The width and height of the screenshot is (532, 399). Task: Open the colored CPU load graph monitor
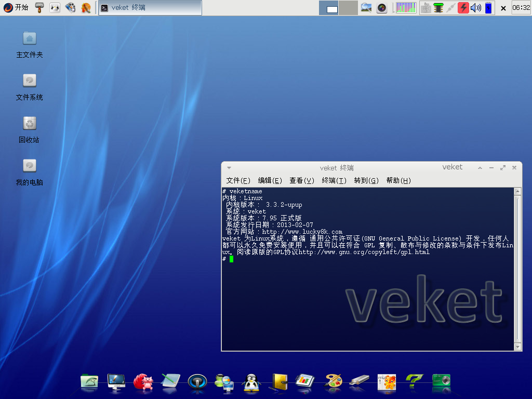406,8
